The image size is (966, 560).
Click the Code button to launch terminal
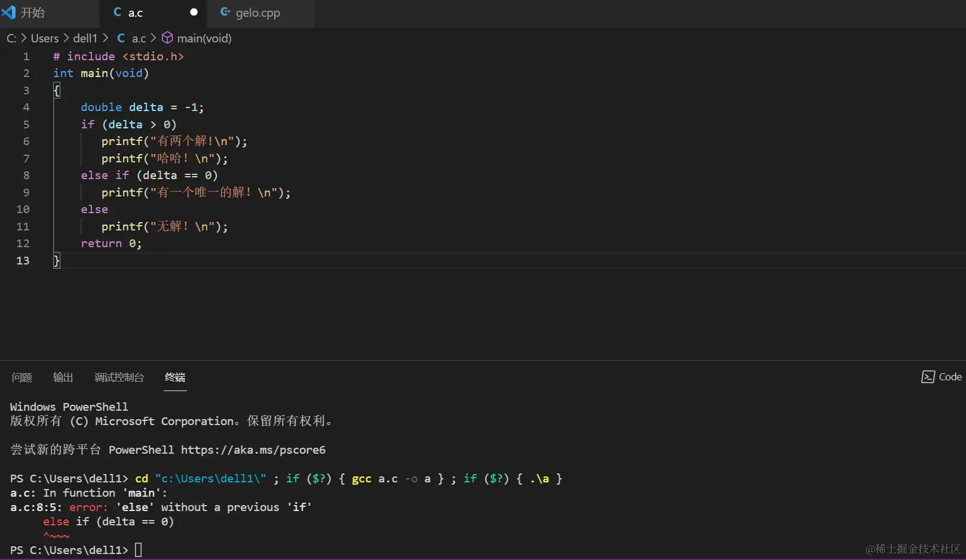point(949,377)
